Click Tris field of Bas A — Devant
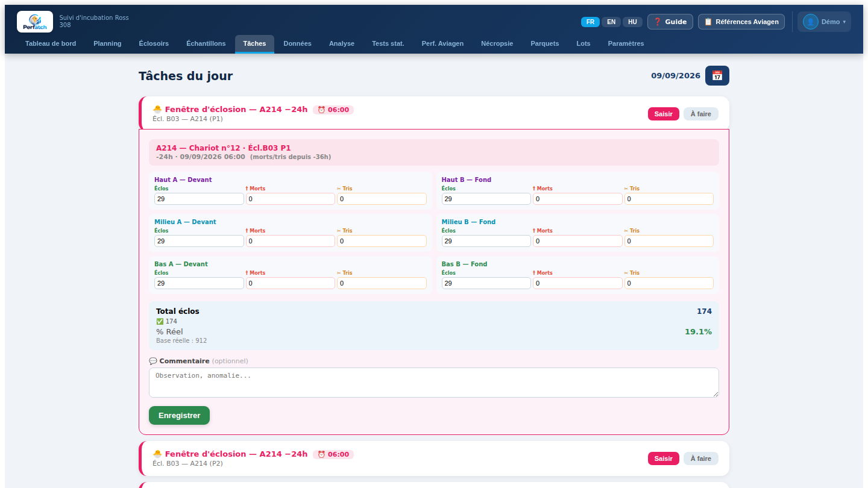Screen dimensions: 868x488 [382, 283]
